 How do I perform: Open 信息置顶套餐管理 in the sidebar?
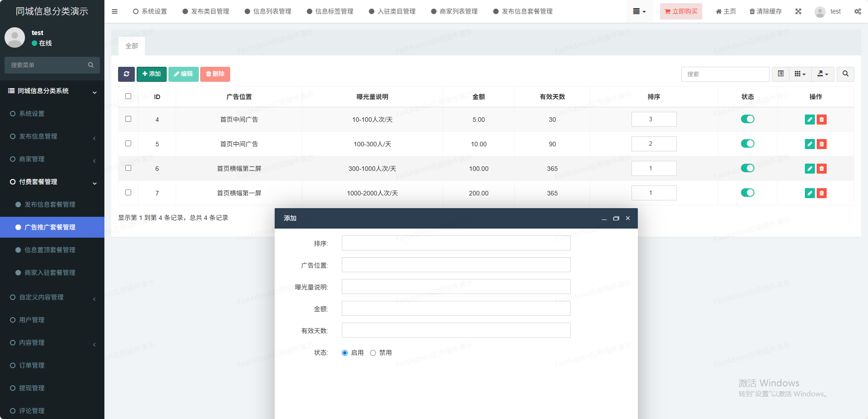(50, 250)
